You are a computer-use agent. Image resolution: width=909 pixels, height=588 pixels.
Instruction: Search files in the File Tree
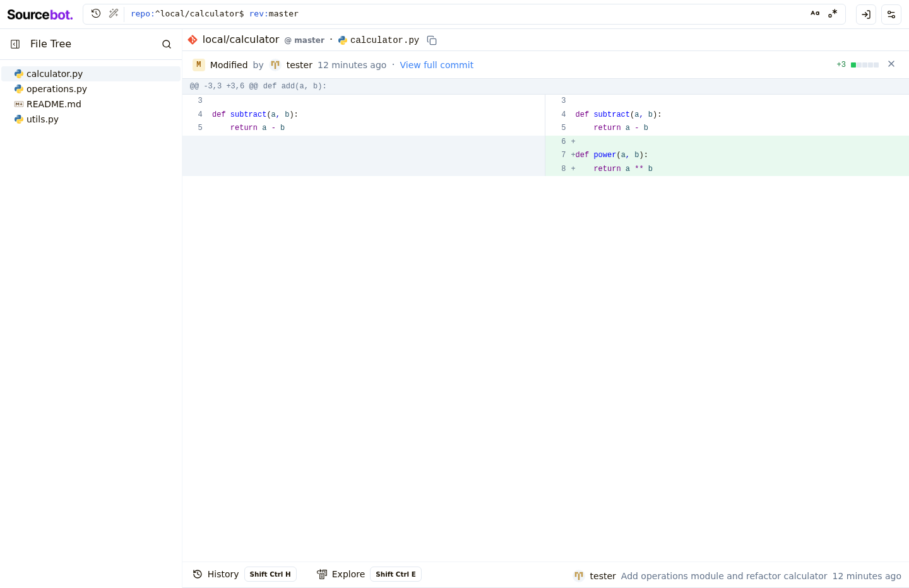pos(167,44)
